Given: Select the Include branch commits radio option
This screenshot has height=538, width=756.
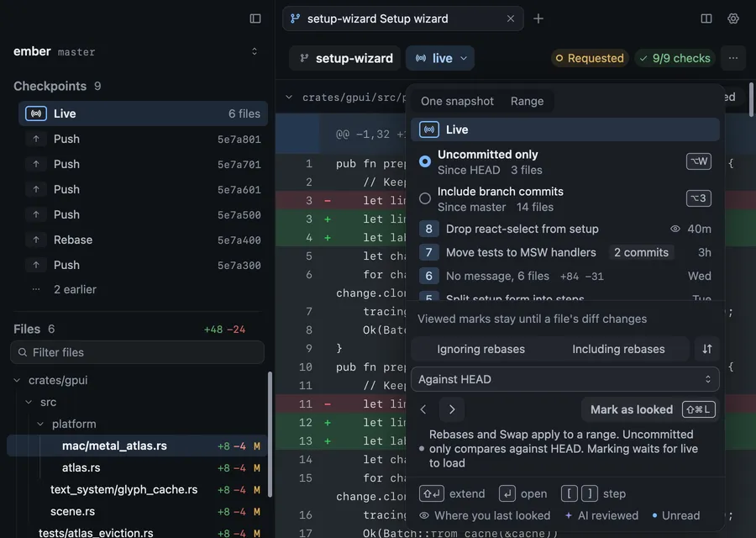Looking at the screenshot, I should [425, 198].
